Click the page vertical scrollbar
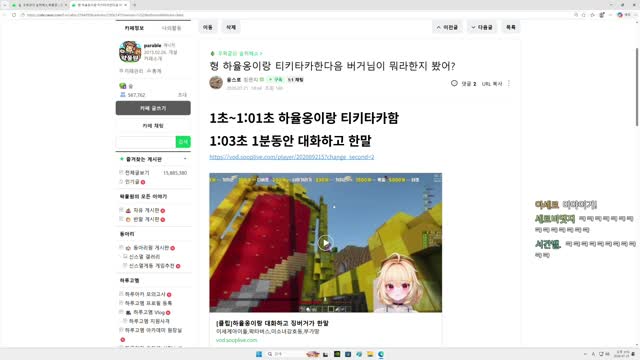 click(x=637, y=87)
